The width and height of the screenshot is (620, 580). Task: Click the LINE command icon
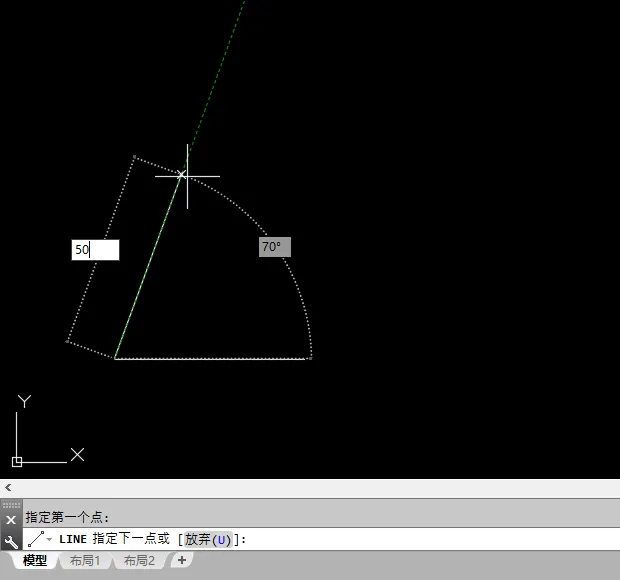[36, 539]
